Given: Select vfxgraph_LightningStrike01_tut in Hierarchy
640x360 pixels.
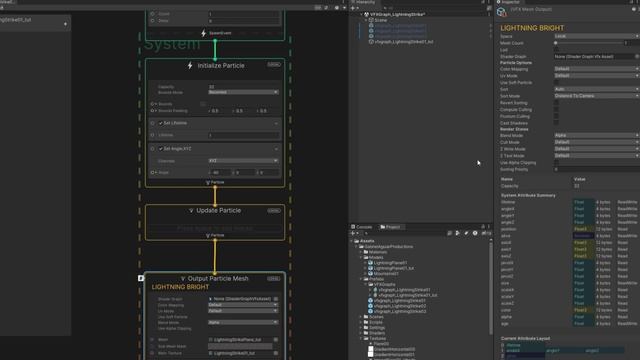Looking at the screenshot, I should coord(404,42).
